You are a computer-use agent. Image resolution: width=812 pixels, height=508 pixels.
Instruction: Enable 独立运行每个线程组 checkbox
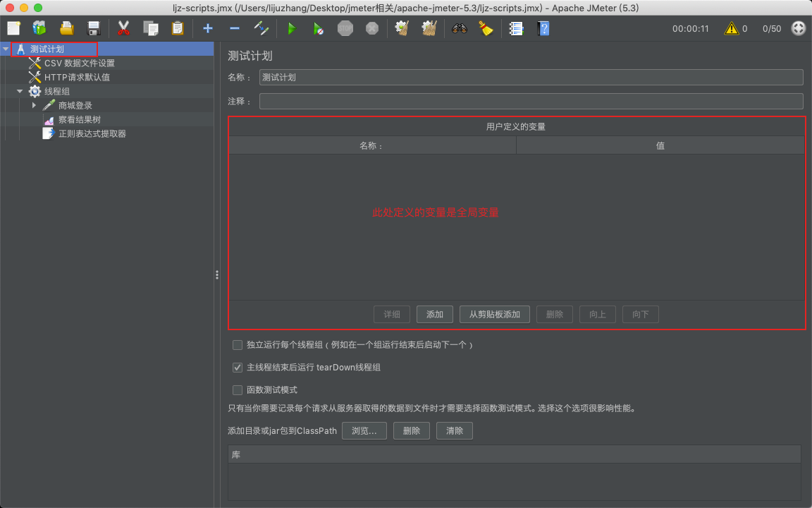tap(238, 345)
